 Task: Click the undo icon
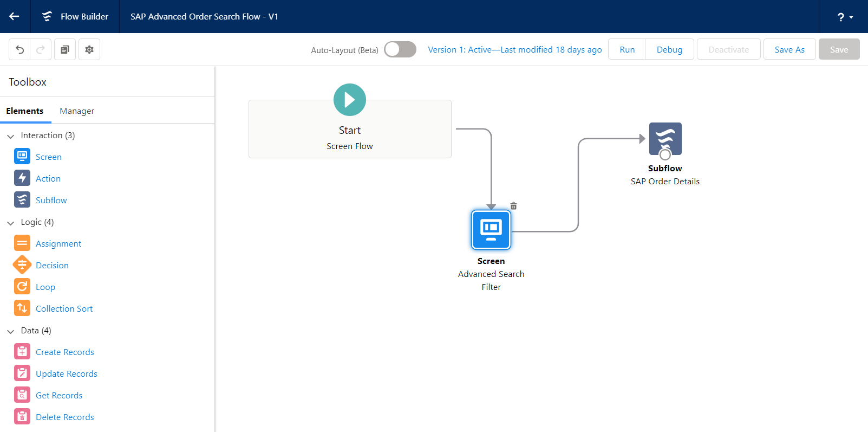(19, 49)
